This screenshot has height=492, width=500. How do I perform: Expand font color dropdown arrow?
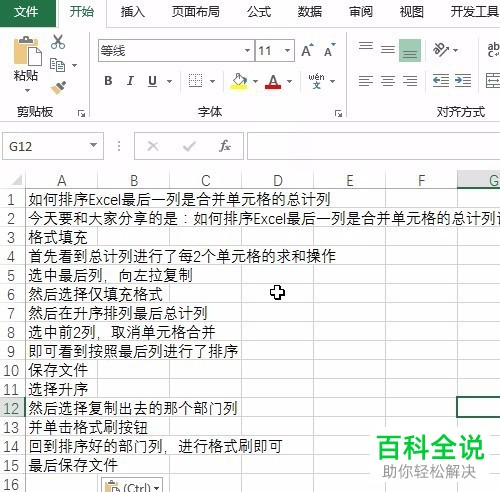pyautogui.click(x=290, y=81)
